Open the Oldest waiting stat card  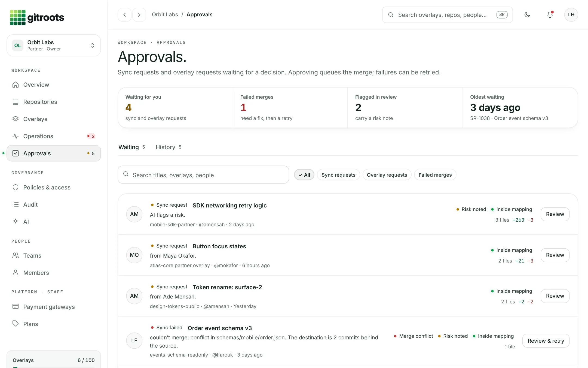click(520, 108)
